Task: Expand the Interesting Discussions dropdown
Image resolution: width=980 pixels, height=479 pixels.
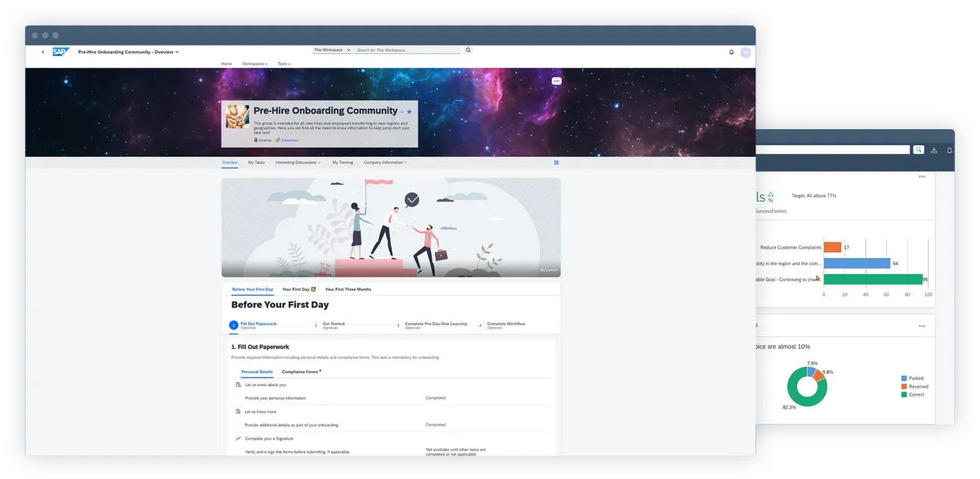Action: (x=297, y=162)
